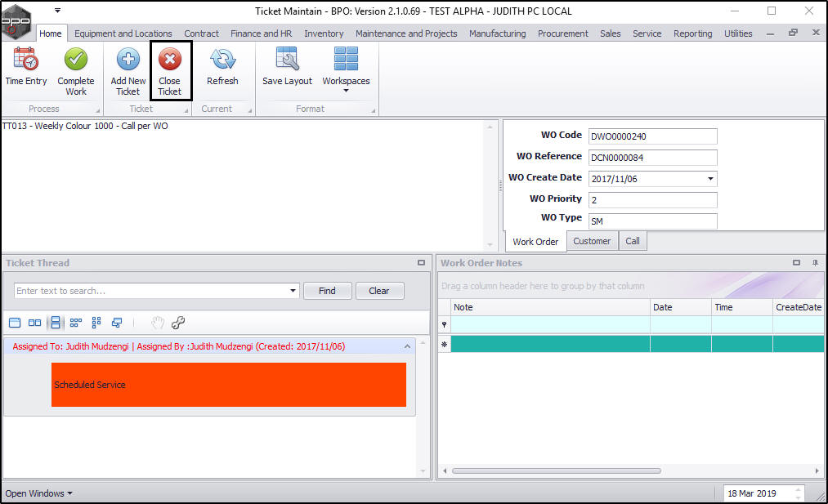Toggle the single card view icon
Screen dimensions: 828x504
point(15,323)
